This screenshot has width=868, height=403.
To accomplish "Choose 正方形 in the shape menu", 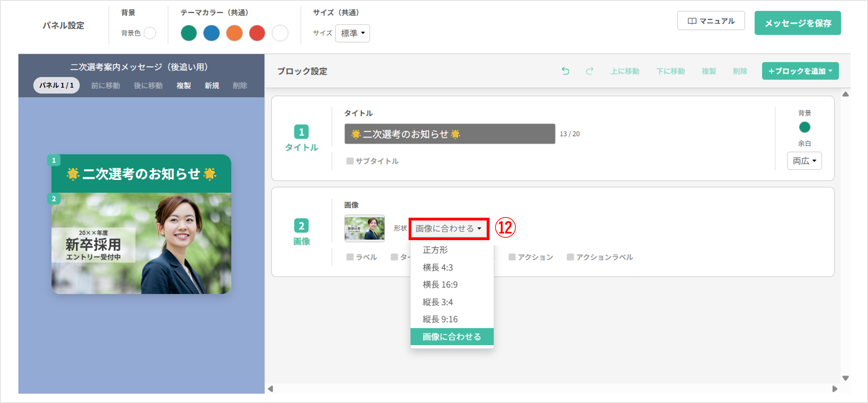I will click(435, 250).
